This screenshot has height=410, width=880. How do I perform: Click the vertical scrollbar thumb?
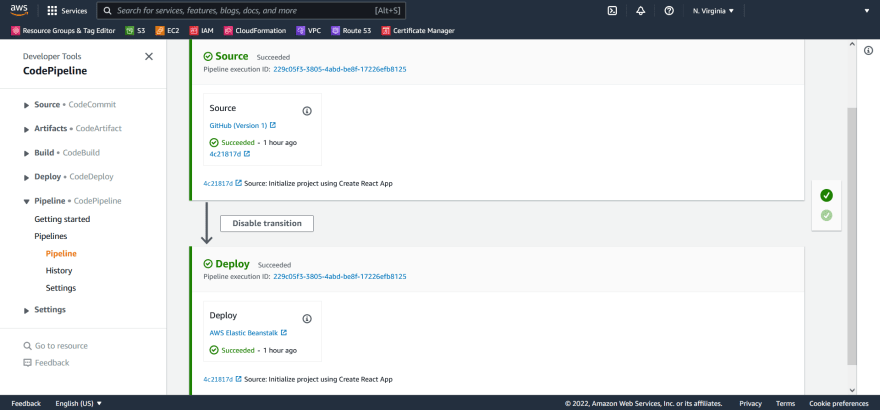click(852, 236)
